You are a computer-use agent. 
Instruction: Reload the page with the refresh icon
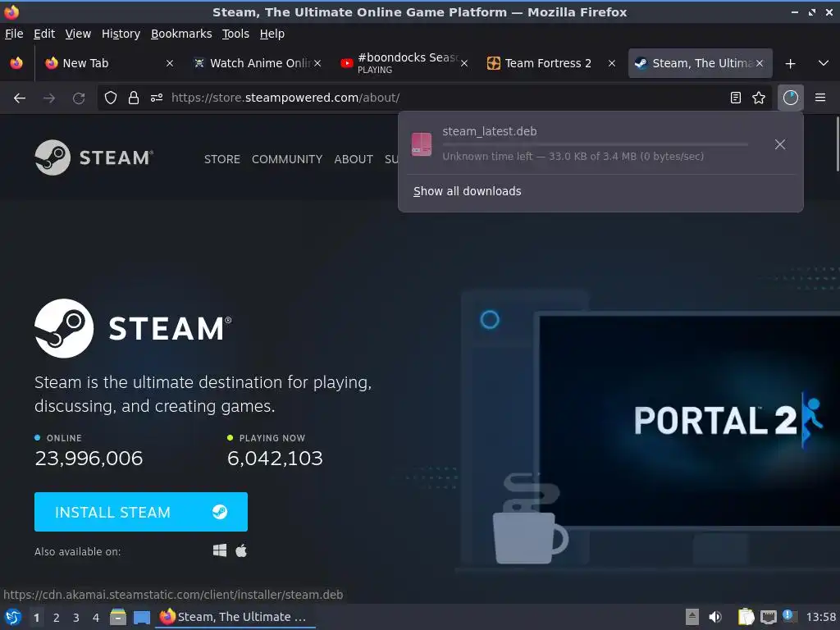79,98
